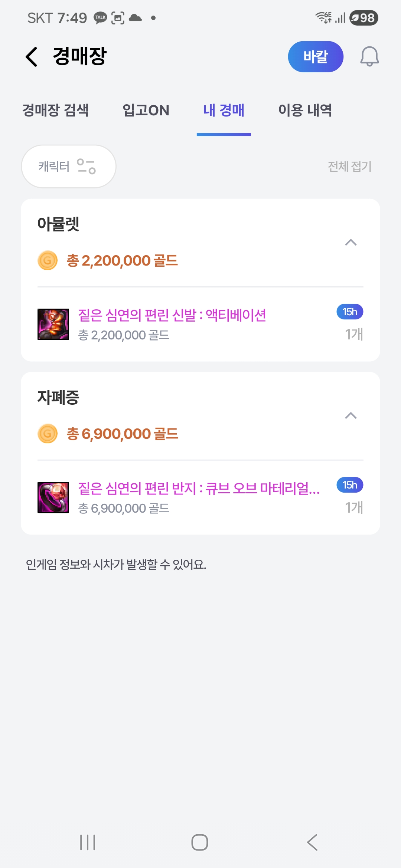401x868 pixels.
Task: Open the 이용 내역 tab
Action: pyautogui.click(x=305, y=110)
